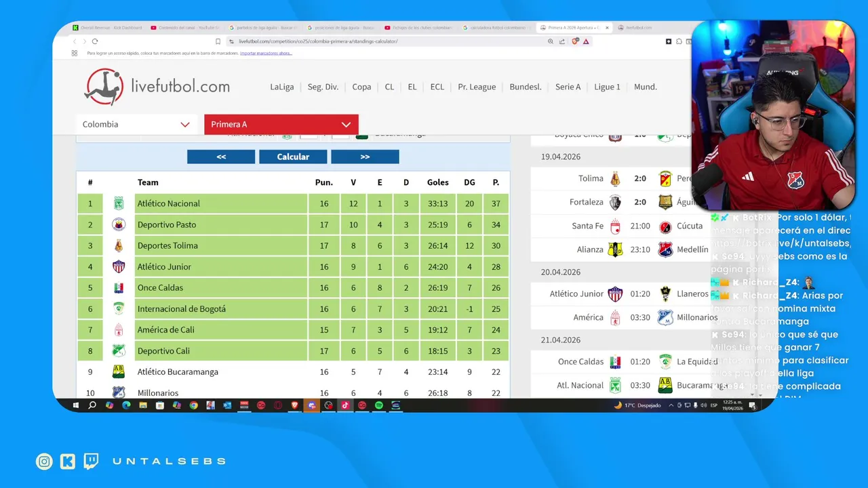
Task: Open Spotify from the taskbar
Action: pos(379,405)
